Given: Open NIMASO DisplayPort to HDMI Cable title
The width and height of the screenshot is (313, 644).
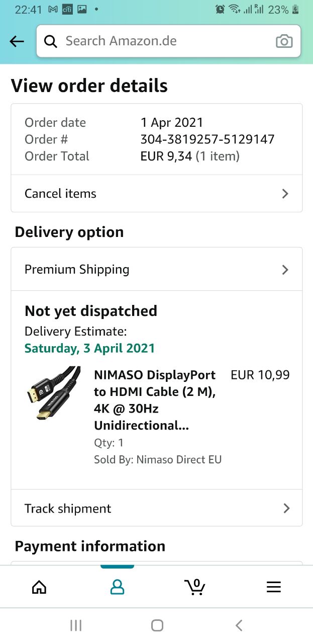Looking at the screenshot, I should (x=155, y=400).
